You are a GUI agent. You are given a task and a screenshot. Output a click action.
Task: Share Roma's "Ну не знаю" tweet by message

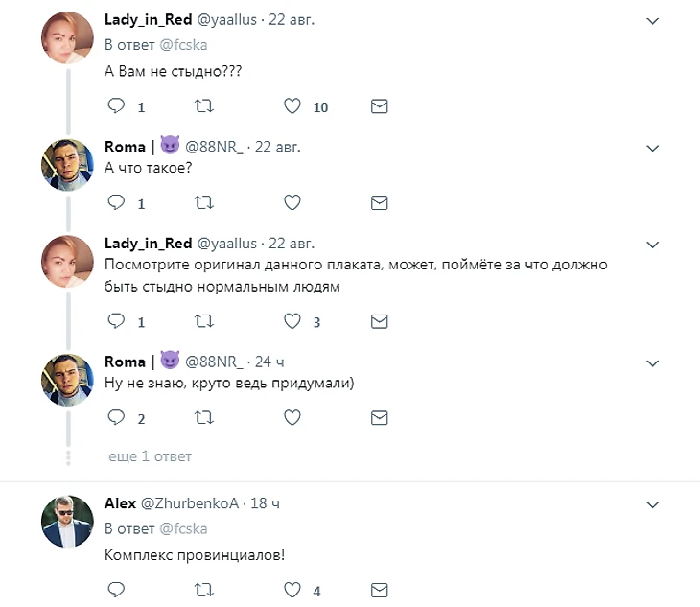[x=379, y=417]
